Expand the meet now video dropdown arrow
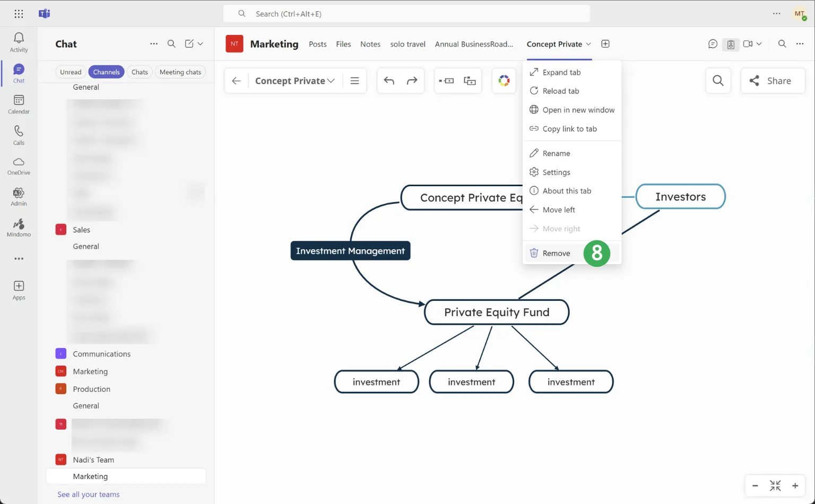Image resolution: width=815 pixels, height=504 pixels. click(x=759, y=44)
